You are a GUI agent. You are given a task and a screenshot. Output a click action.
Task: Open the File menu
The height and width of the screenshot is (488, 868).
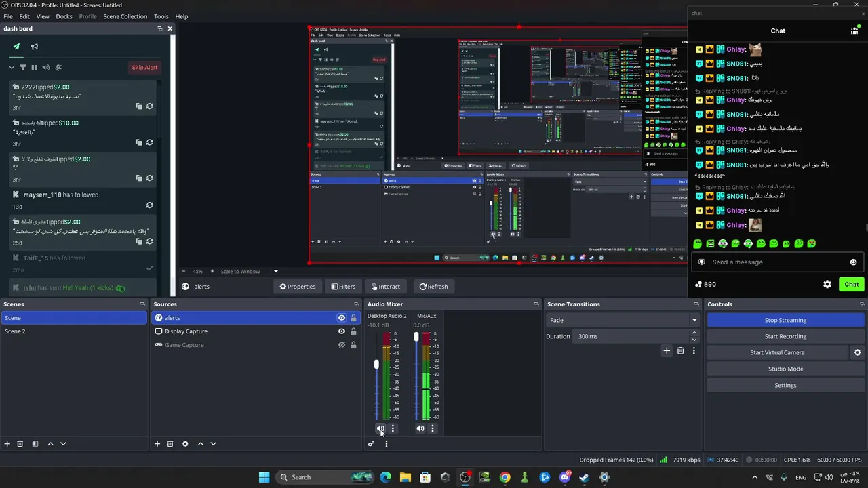click(x=8, y=16)
